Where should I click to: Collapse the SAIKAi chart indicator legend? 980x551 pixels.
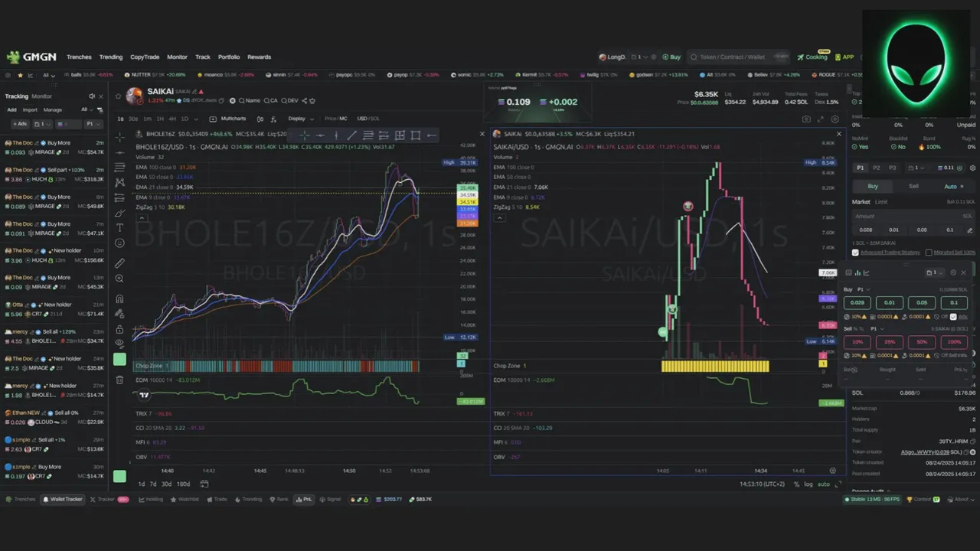500,218
